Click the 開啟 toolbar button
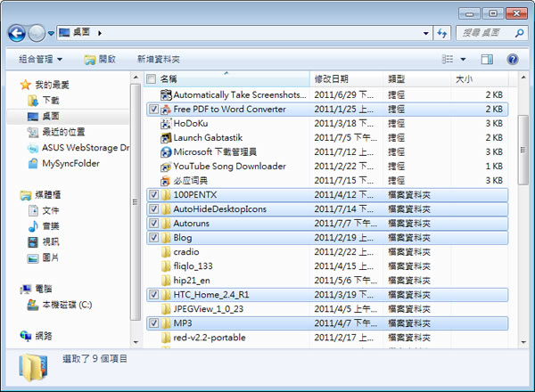This screenshot has width=535, height=392. pos(100,60)
